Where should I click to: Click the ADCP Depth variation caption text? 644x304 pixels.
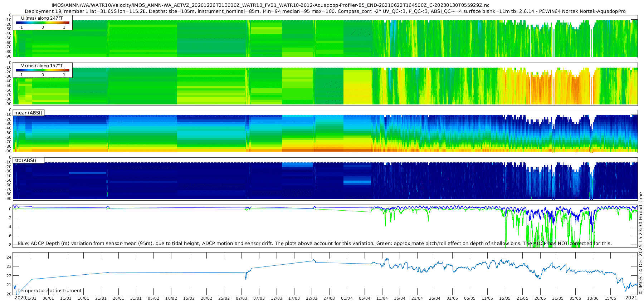(x=314, y=243)
